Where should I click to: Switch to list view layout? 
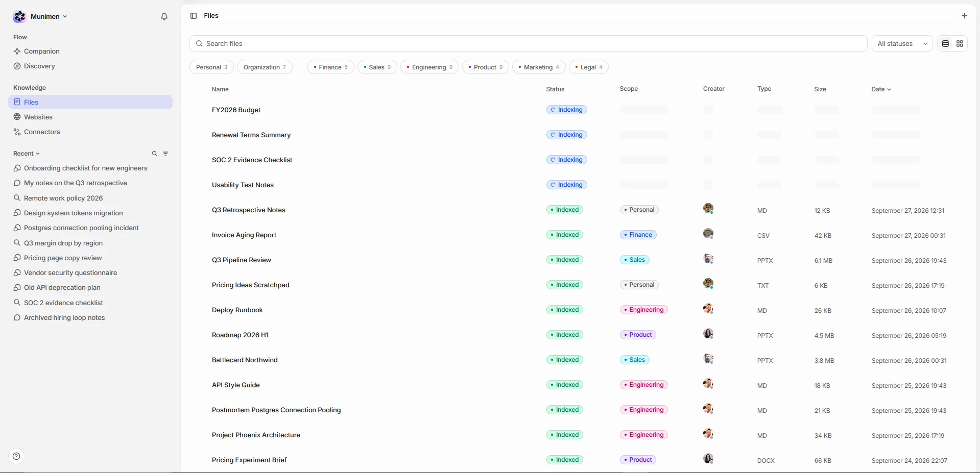(x=945, y=44)
